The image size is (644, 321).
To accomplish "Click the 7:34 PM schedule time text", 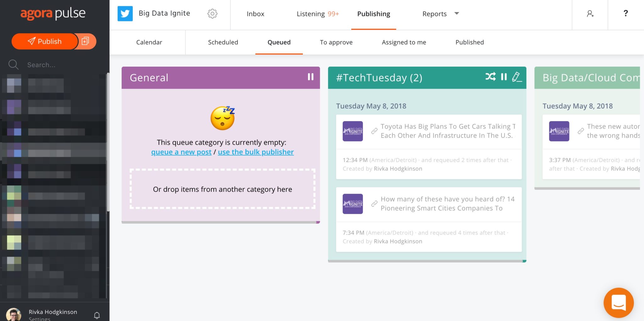I will (x=353, y=233).
